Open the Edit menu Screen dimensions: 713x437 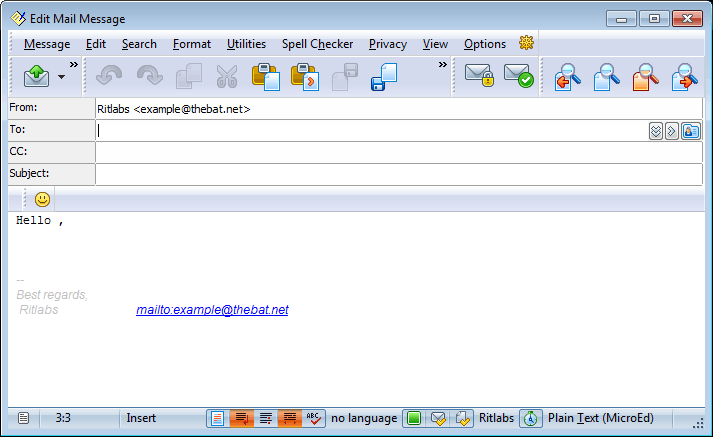[x=95, y=44]
